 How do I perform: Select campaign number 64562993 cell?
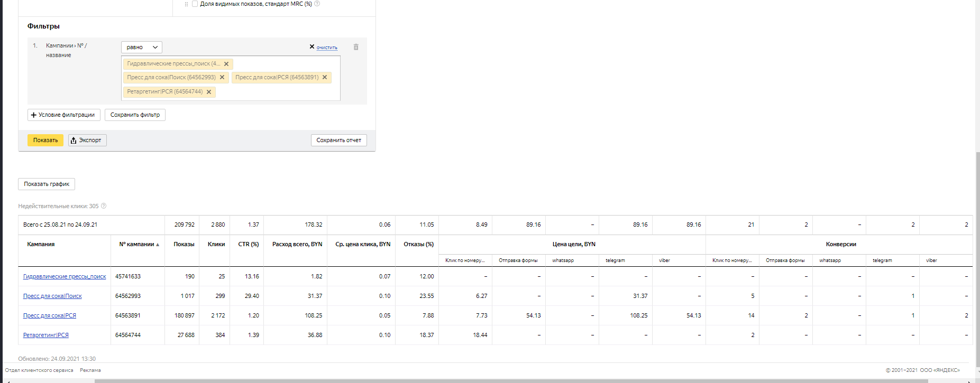tap(128, 296)
